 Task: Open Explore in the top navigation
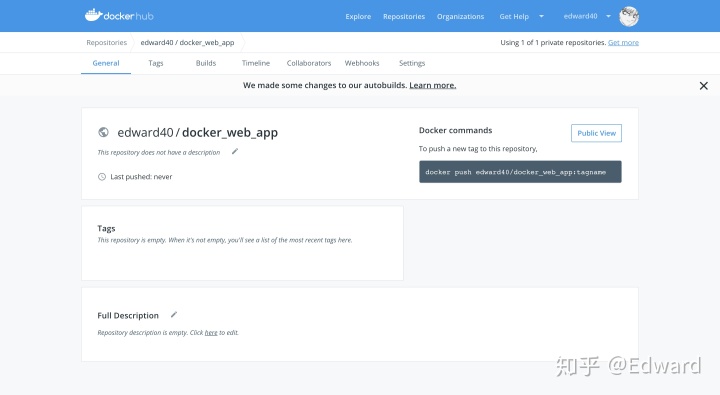point(358,17)
